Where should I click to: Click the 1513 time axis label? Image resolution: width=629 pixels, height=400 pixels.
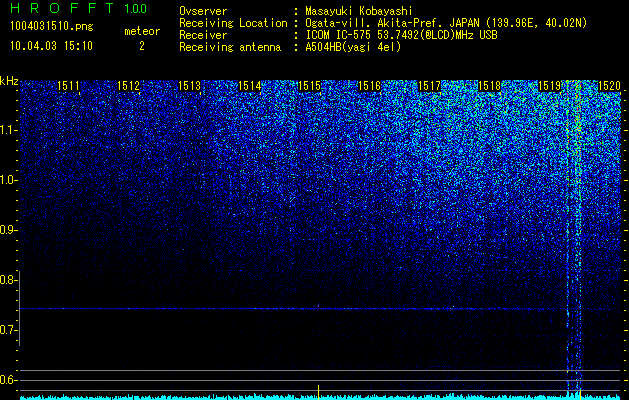(x=189, y=86)
